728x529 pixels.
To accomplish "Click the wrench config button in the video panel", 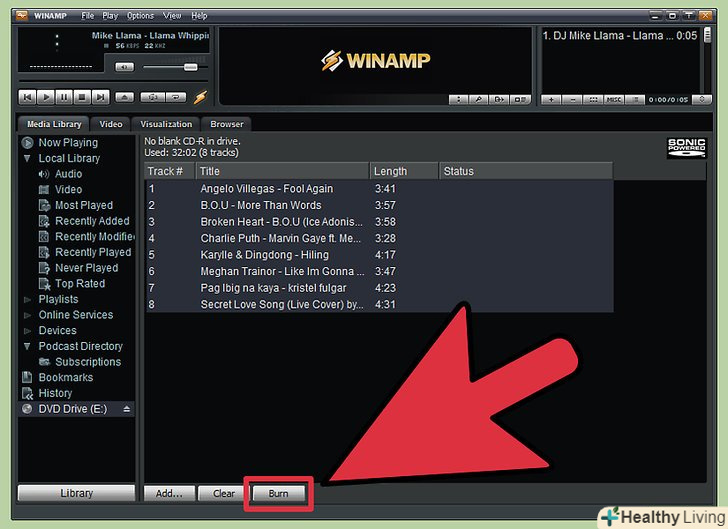I will (479, 99).
